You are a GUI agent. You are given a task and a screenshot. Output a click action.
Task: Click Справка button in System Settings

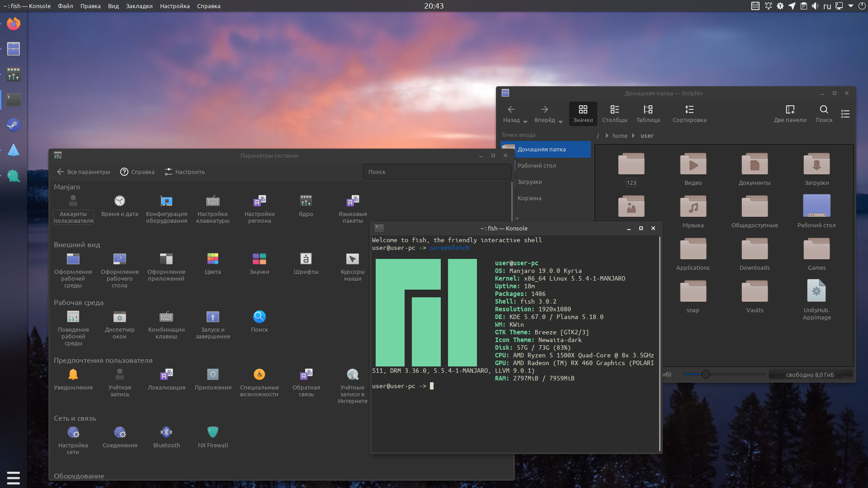click(137, 172)
